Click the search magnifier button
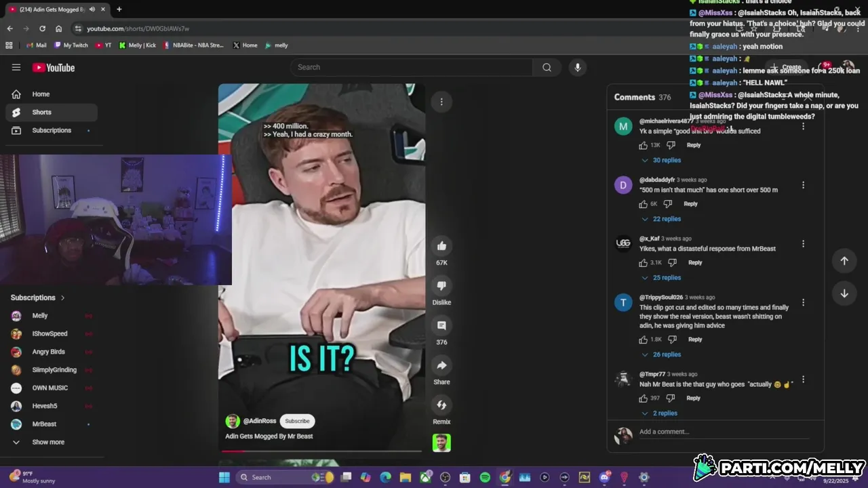This screenshot has width=868, height=488. click(547, 67)
